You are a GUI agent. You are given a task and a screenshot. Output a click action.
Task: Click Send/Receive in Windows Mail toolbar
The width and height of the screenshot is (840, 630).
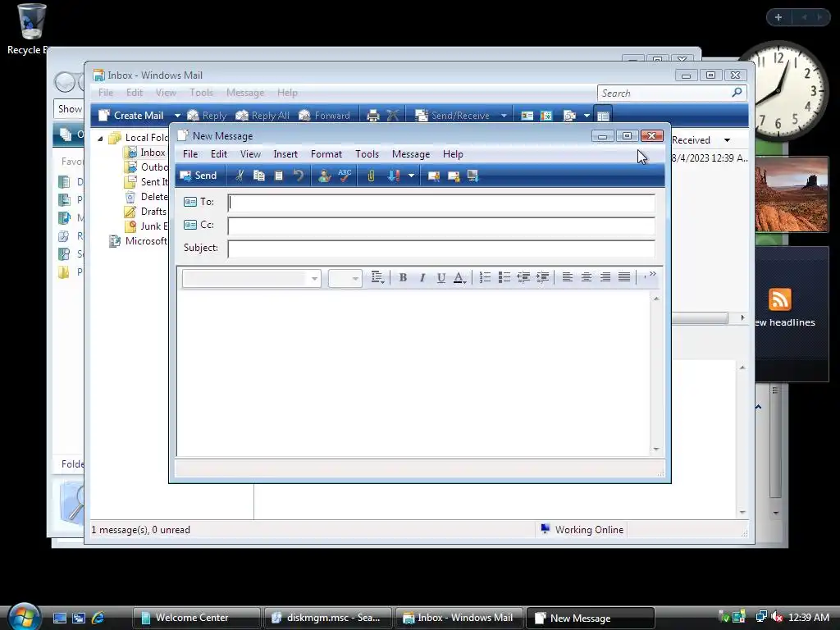coord(453,116)
